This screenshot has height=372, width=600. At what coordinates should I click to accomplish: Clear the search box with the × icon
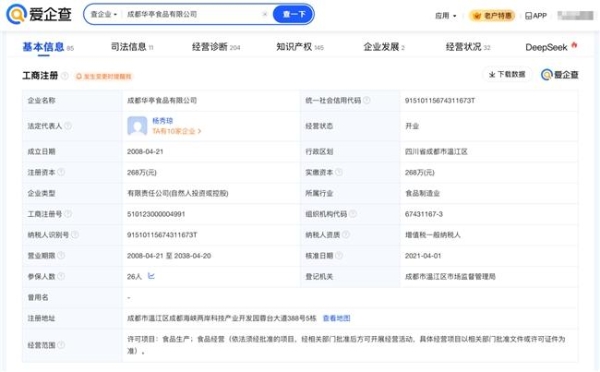point(265,15)
